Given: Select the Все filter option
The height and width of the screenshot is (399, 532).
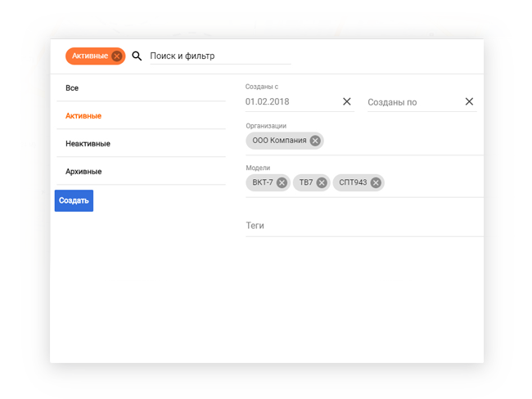Looking at the screenshot, I should (x=141, y=87).
